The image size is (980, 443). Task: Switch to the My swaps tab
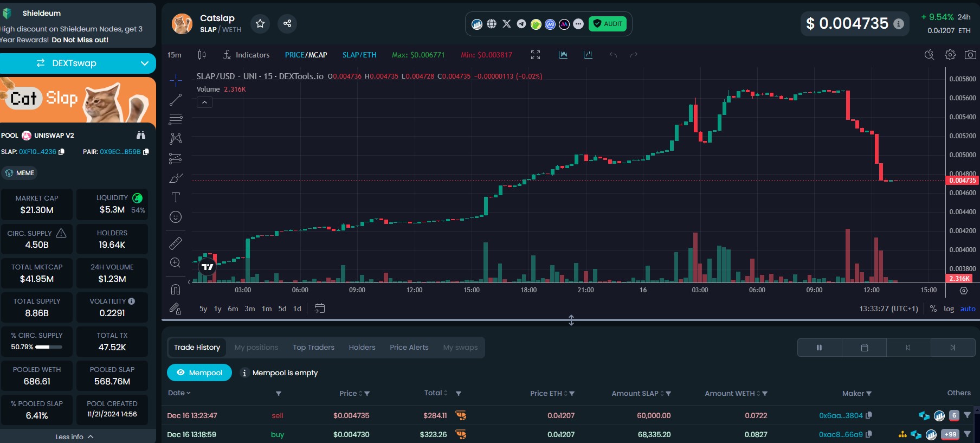coord(460,347)
